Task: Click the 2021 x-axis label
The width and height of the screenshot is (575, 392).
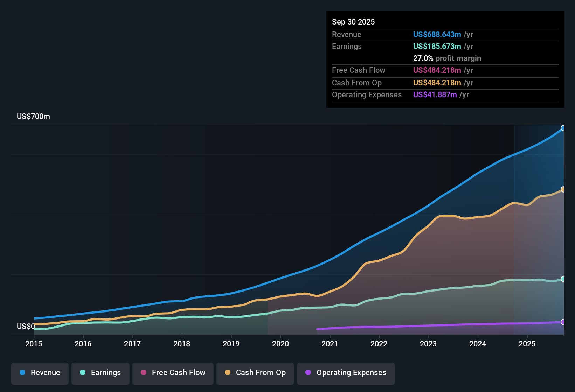Action: (330, 344)
